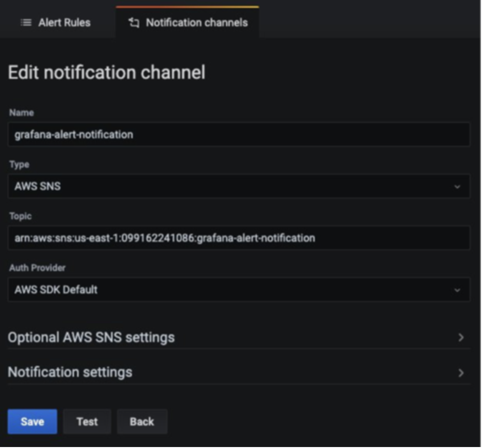
Task: Click the Topic field label
Action: click(x=20, y=216)
